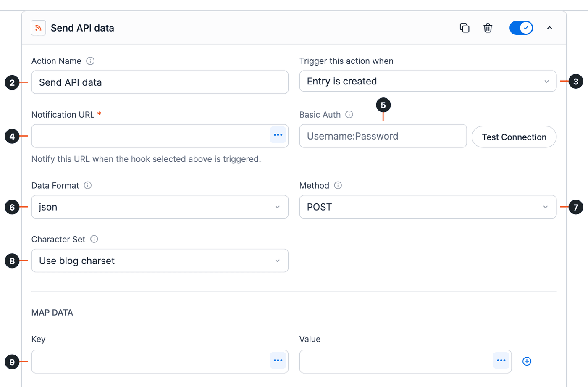Open the Method dropdown

428,207
